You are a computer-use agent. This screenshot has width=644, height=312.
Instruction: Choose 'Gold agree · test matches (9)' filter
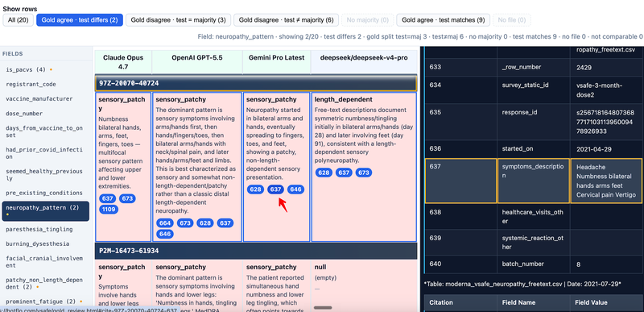443,19
